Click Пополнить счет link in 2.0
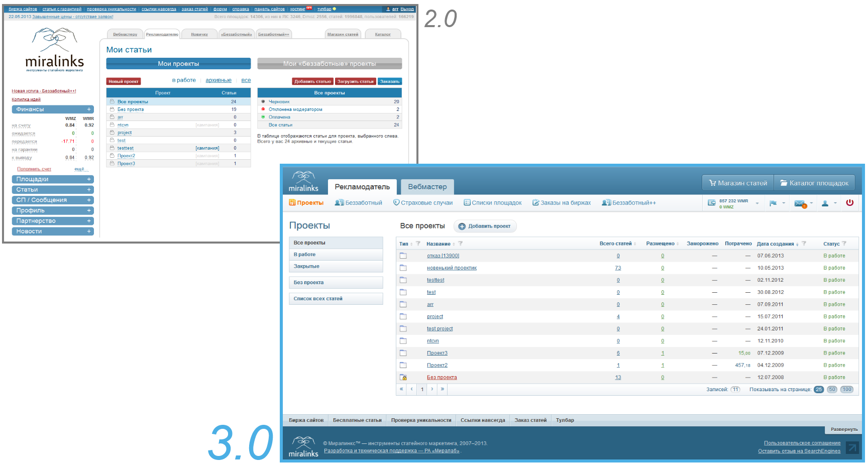Viewport: 868px width, 466px height. click(34, 169)
